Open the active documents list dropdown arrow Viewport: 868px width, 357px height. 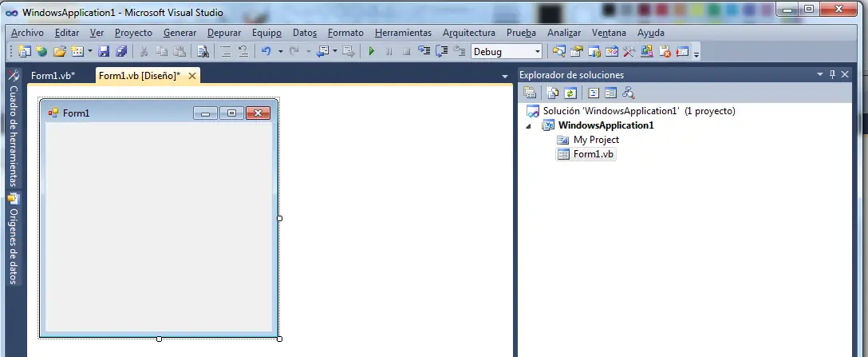tap(505, 76)
